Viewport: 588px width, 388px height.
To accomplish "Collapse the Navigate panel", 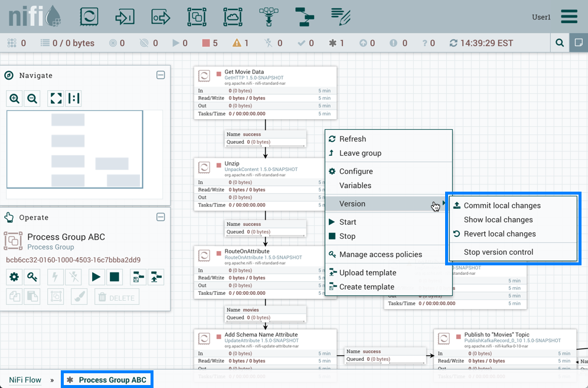I will 160,75.
